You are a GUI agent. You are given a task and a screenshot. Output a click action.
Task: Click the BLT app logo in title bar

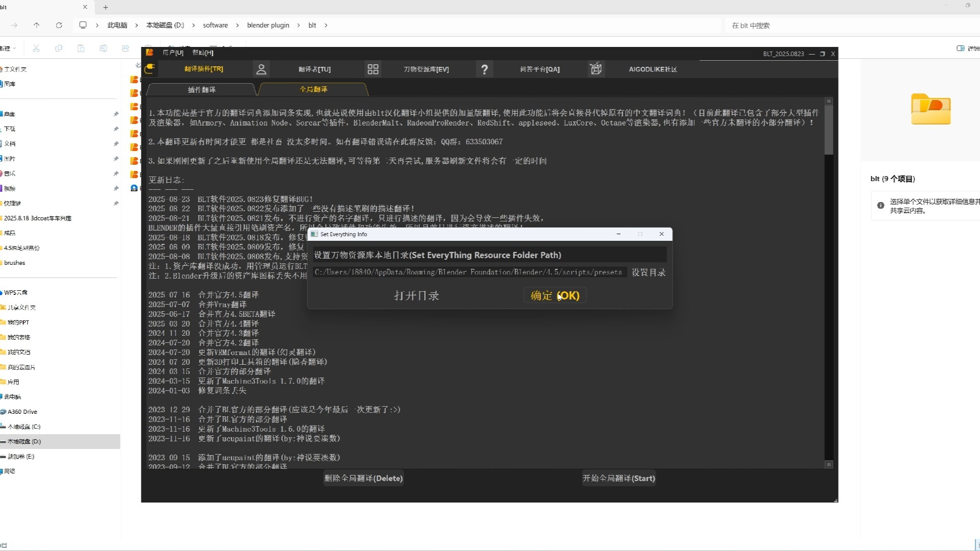[x=150, y=53]
